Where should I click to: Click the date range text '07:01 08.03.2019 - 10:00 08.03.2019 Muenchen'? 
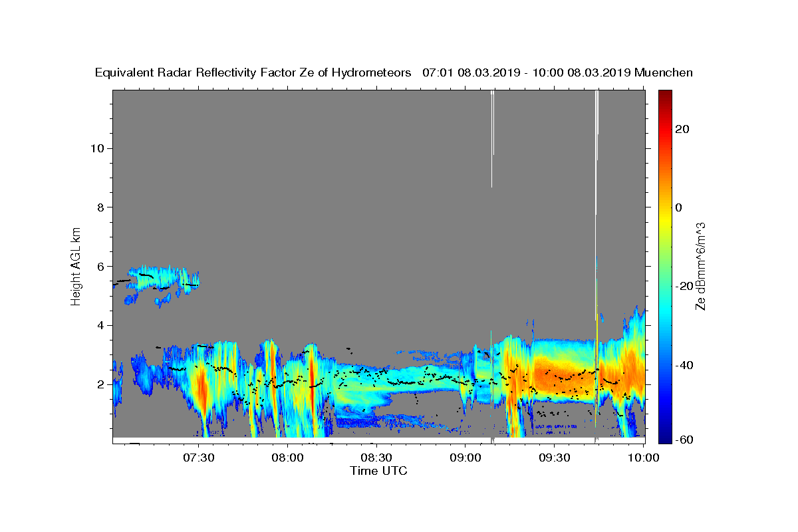click(x=557, y=73)
